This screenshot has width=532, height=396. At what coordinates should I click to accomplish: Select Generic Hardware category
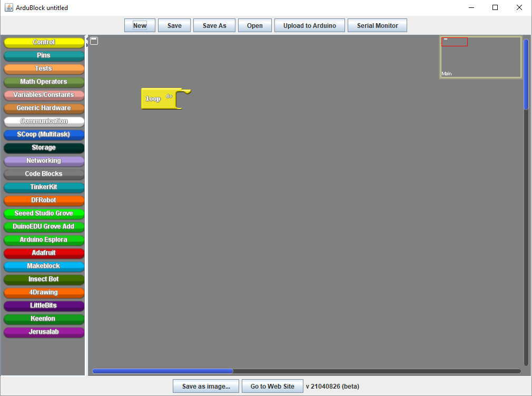click(44, 108)
